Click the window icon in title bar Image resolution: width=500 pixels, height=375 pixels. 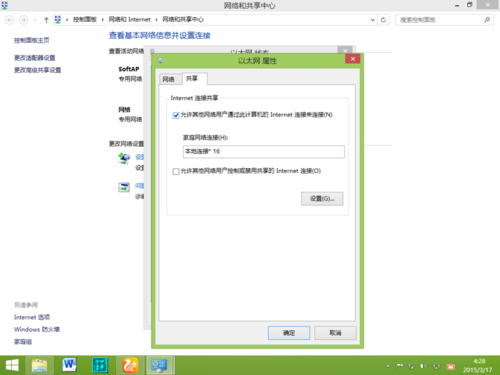(x=5, y=5)
